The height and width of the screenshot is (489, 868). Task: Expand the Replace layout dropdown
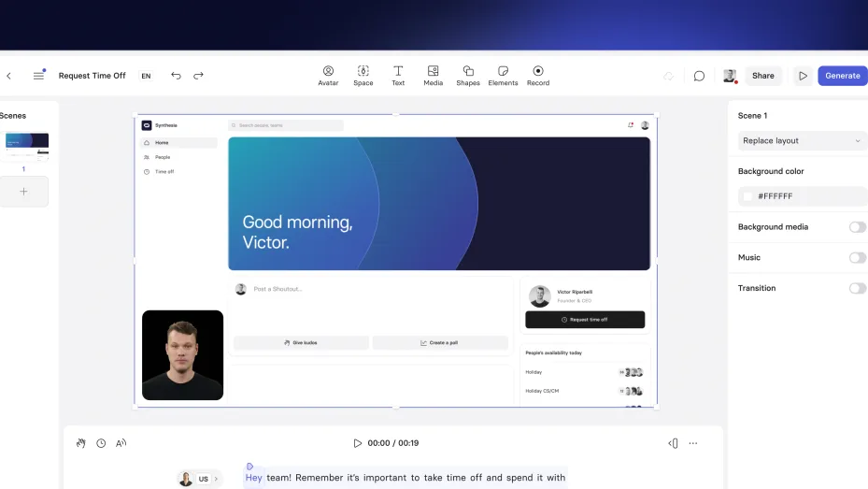tap(802, 140)
